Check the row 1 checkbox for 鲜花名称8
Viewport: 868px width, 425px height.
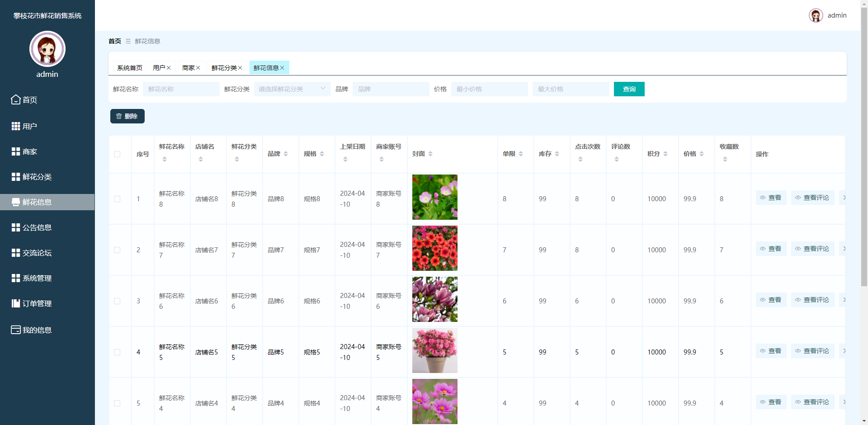click(x=117, y=199)
